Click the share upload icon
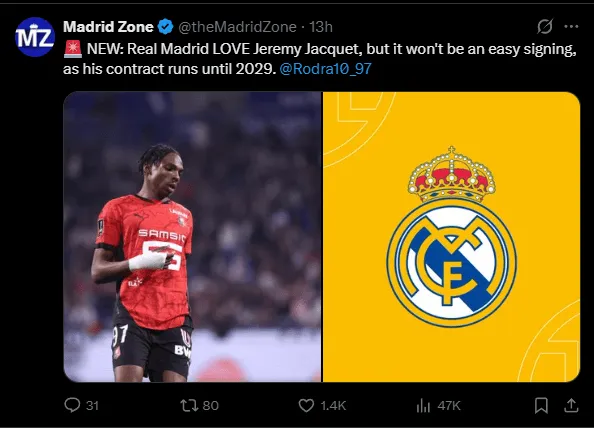The width and height of the screenshot is (594, 428). click(x=571, y=405)
